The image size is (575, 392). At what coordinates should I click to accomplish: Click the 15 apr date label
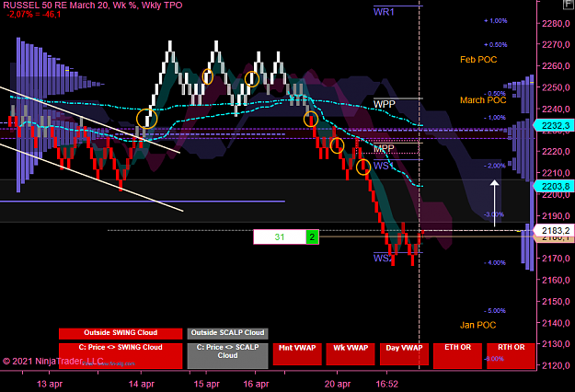tap(206, 384)
